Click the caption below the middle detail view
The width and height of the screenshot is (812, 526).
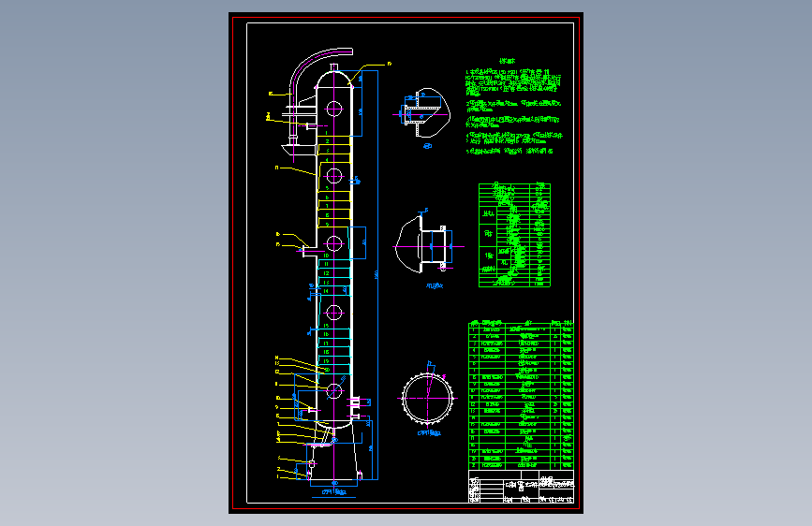point(435,285)
